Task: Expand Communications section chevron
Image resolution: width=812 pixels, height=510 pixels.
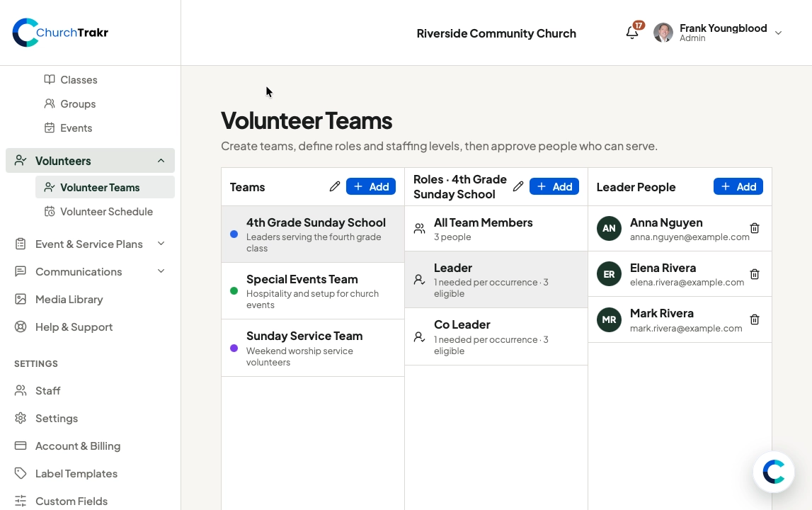Action: (x=161, y=271)
